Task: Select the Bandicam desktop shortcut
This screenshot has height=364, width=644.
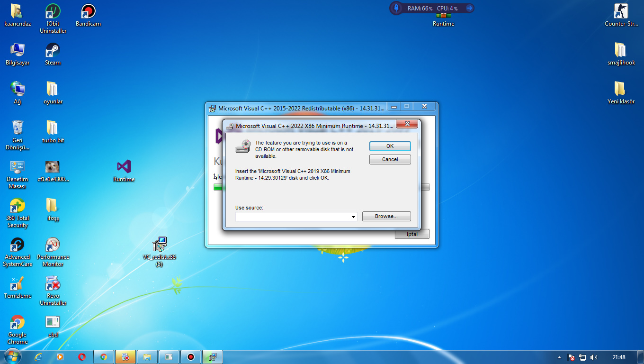Action: (x=88, y=15)
